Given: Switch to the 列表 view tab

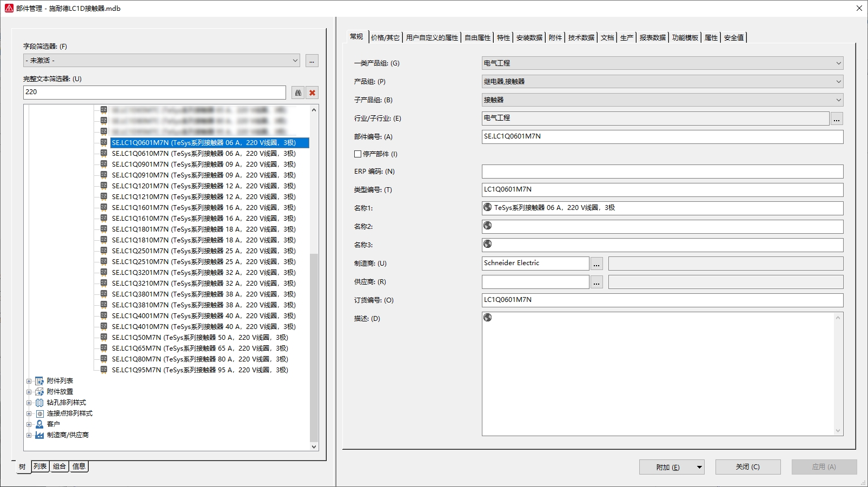Looking at the screenshot, I should (x=40, y=466).
